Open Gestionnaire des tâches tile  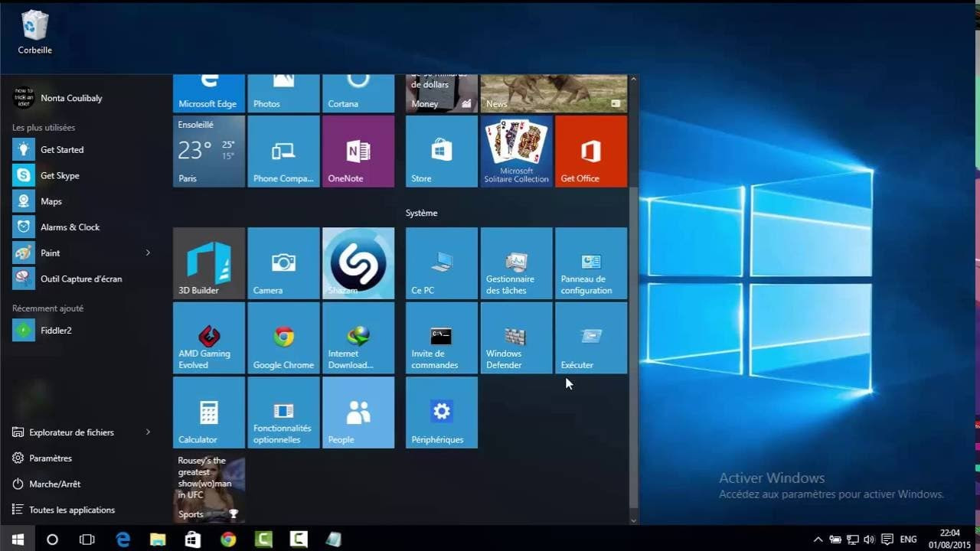[x=516, y=262]
